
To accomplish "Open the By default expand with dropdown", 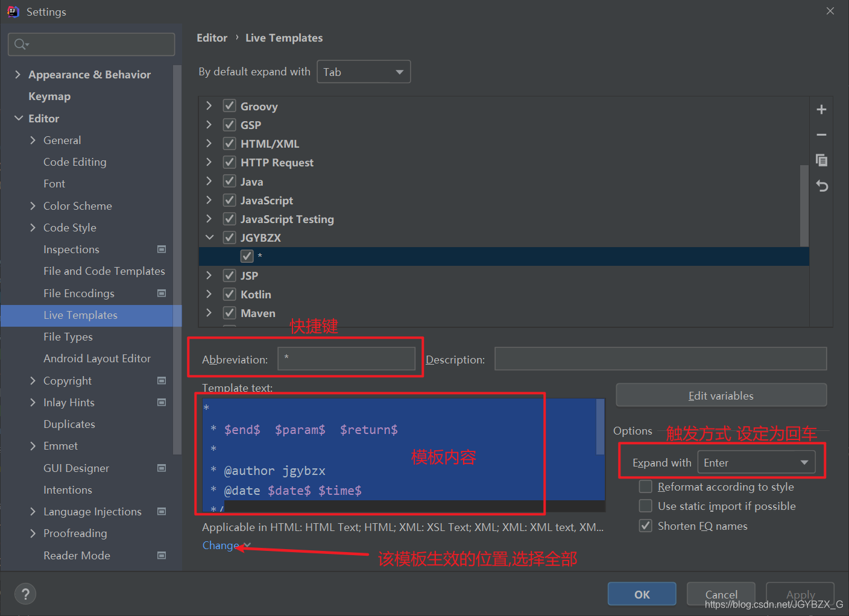I will 364,72.
